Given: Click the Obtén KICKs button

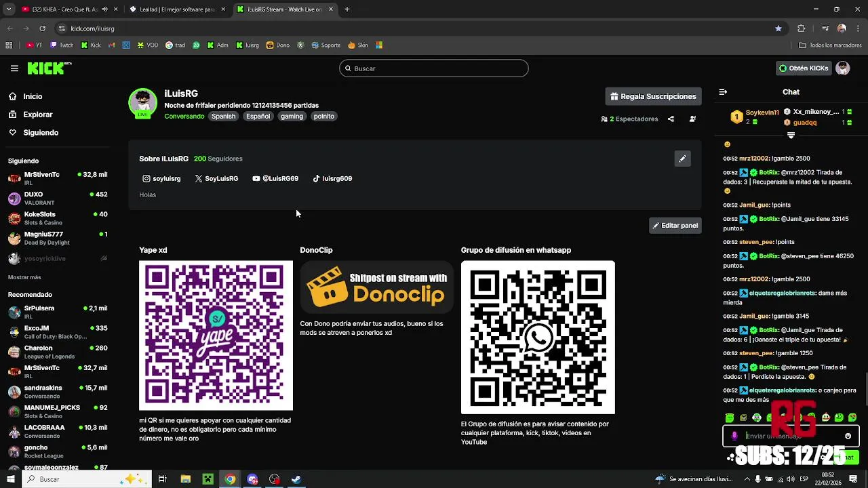Looking at the screenshot, I should [804, 68].
